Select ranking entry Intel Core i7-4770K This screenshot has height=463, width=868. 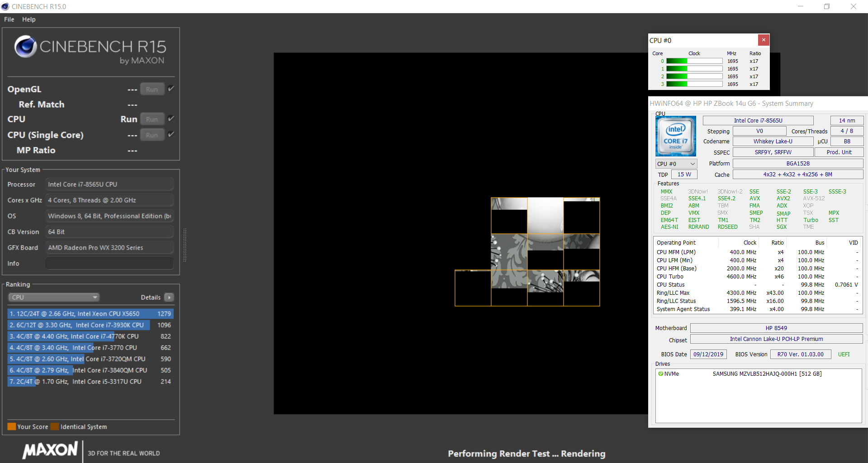point(90,336)
